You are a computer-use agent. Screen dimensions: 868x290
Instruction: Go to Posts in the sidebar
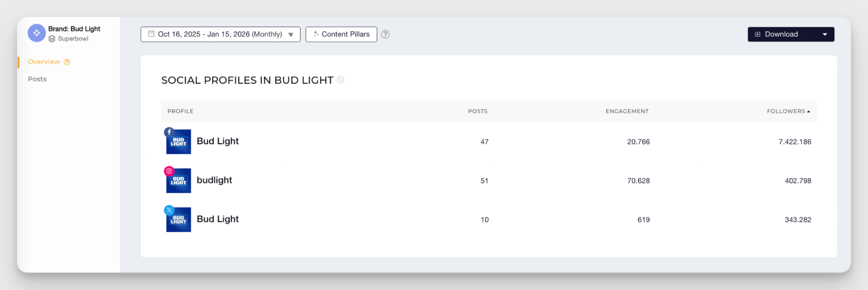(37, 79)
